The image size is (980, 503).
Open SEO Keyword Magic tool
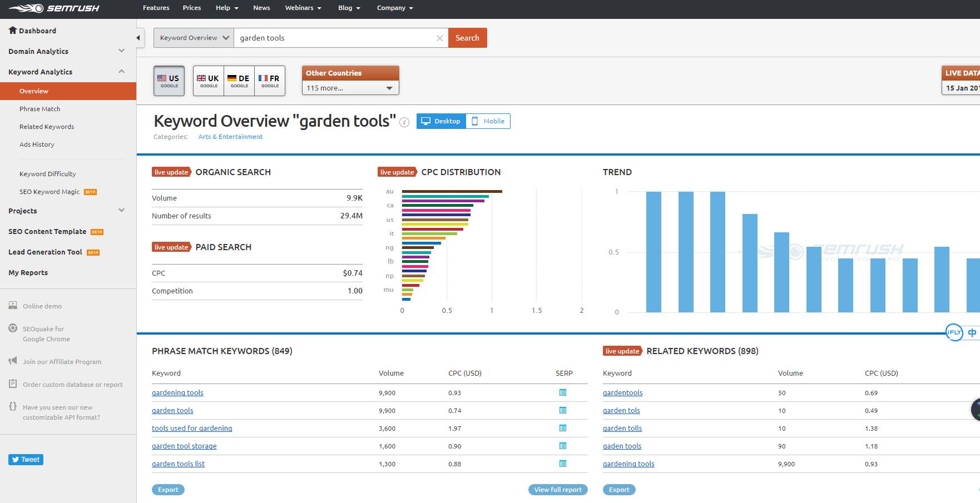point(50,192)
